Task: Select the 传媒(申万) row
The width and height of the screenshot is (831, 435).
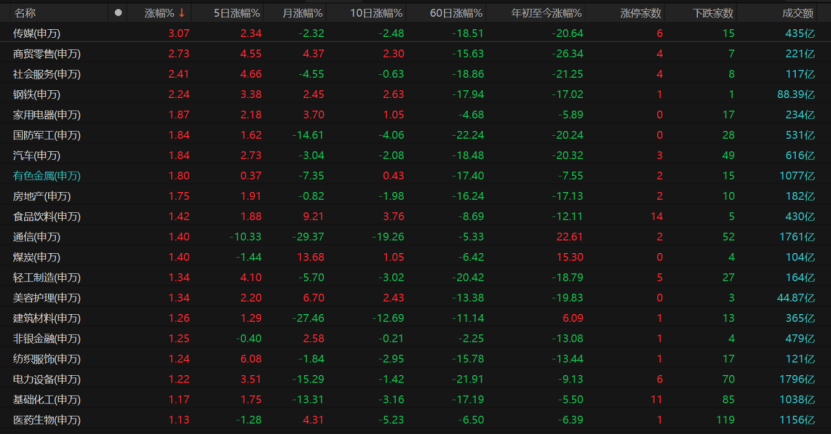Action: click(416, 33)
